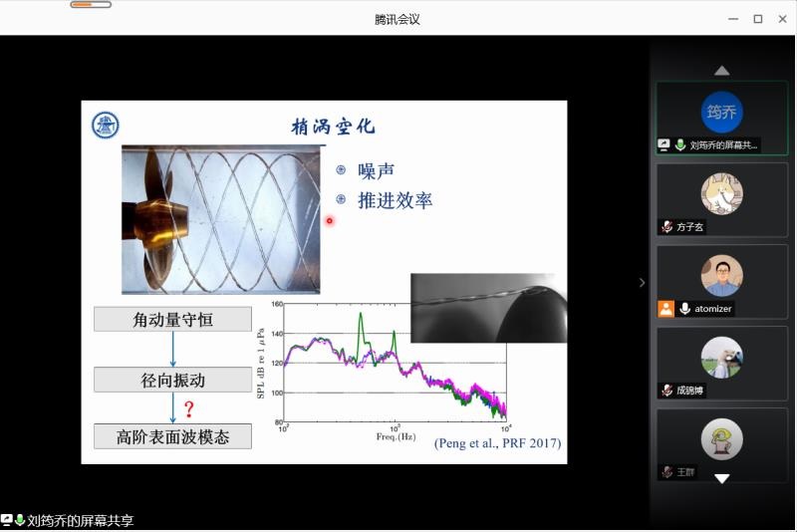Select 方子玄 participant avatar
The image size is (797, 532).
tap(721, 193)
